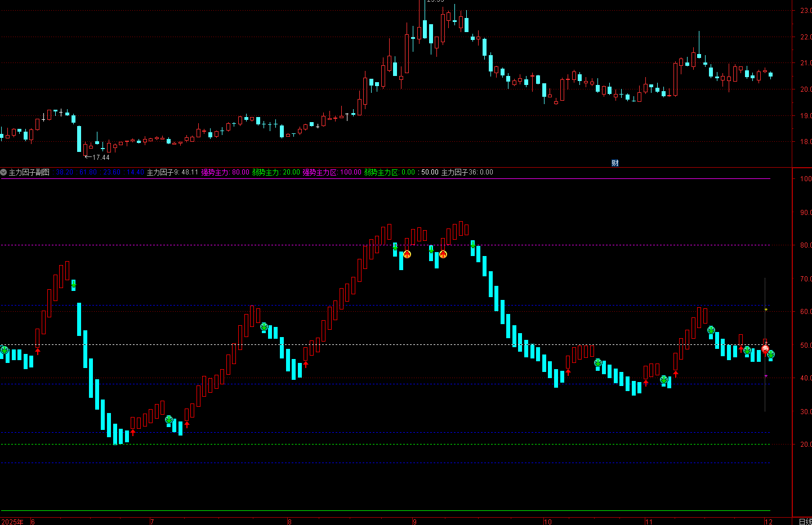Click the 弱势主力: 20.00 readout
Image resolution: width=812 pixels, height=525 pixels.
click(x=276, y=172)
